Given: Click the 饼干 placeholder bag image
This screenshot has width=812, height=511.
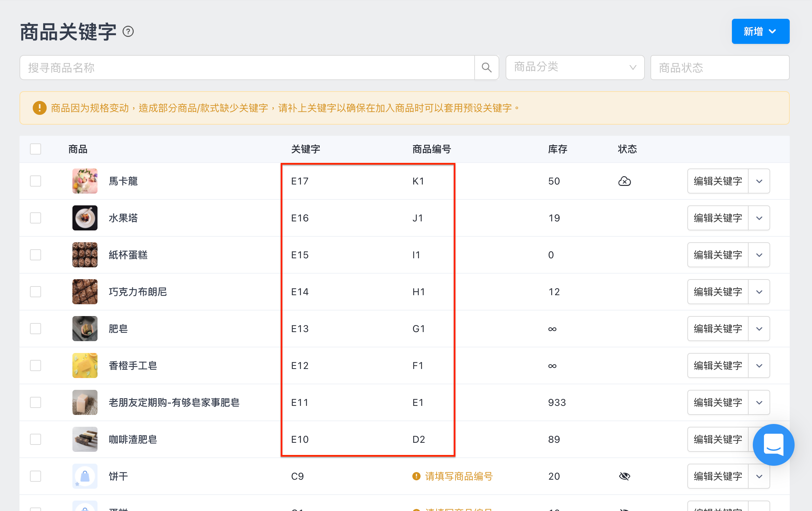Looking at the screenshot, I should (85, 476).
